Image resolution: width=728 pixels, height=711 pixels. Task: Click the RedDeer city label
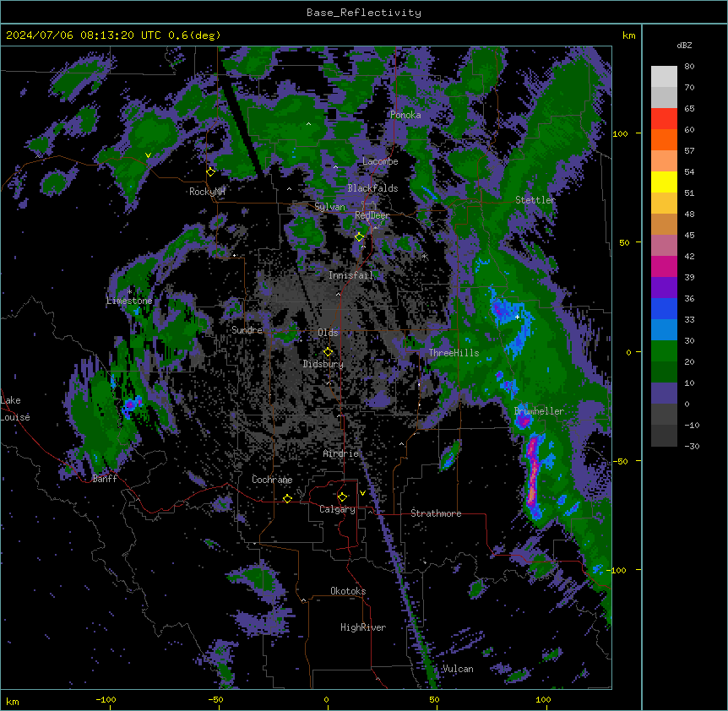coord(372,216)
